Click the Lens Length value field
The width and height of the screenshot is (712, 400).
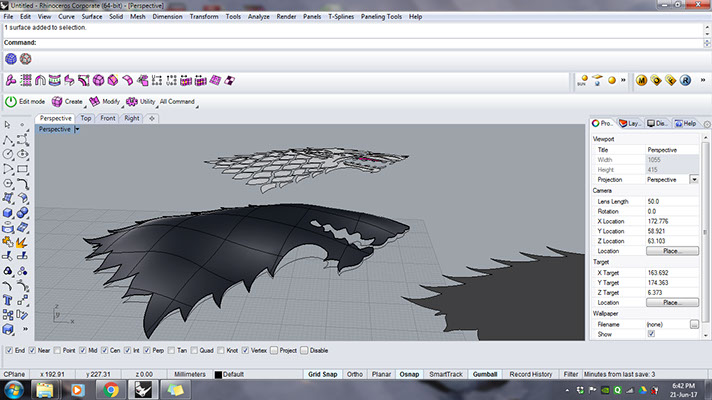tap(672, 202)
